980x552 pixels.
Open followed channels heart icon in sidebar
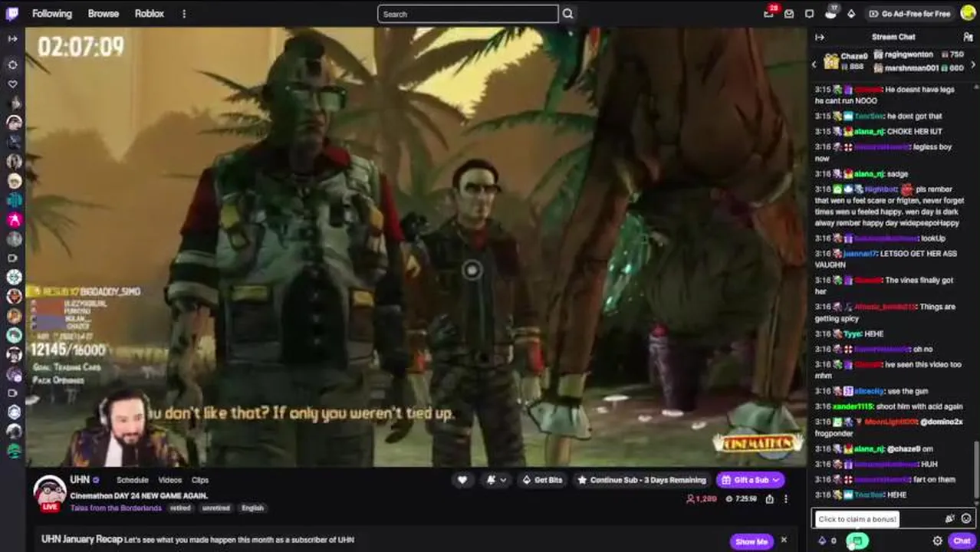coord(12,84)
